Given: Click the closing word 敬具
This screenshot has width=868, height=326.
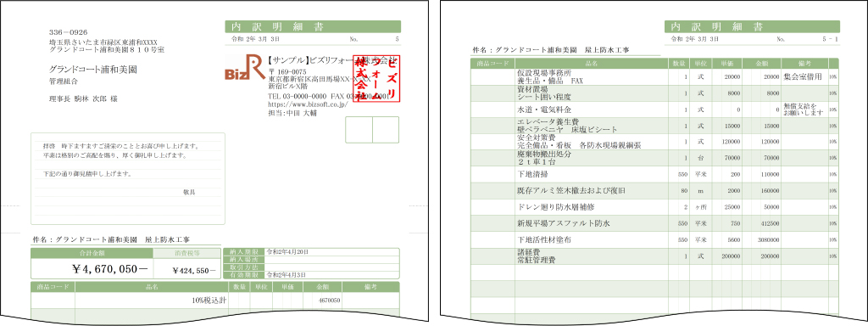Looking at the screenshot, I should 189,192.
